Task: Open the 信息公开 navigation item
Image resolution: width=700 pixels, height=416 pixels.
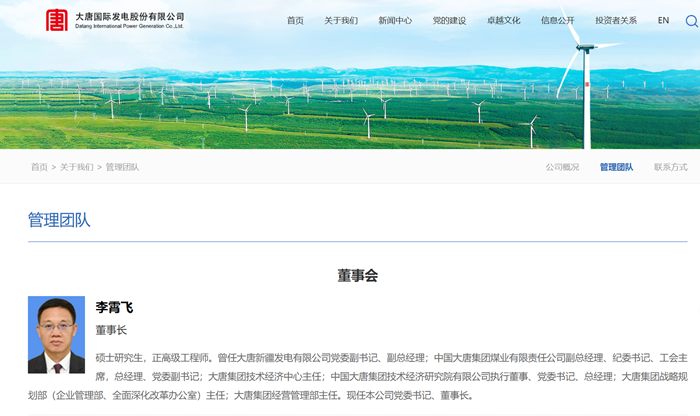Action: 557,20
